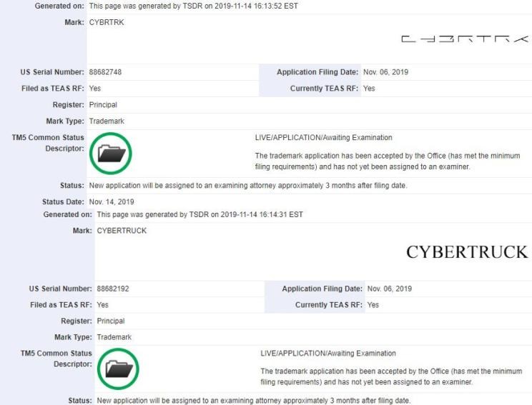Click the Status line for the CYBRTRK application

coord(248,186)
